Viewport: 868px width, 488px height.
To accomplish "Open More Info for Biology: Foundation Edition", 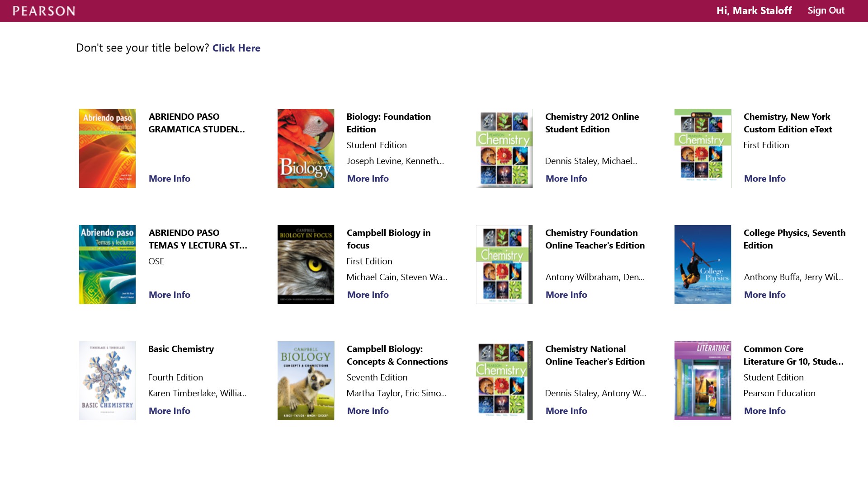I will (x=368, y=178).
